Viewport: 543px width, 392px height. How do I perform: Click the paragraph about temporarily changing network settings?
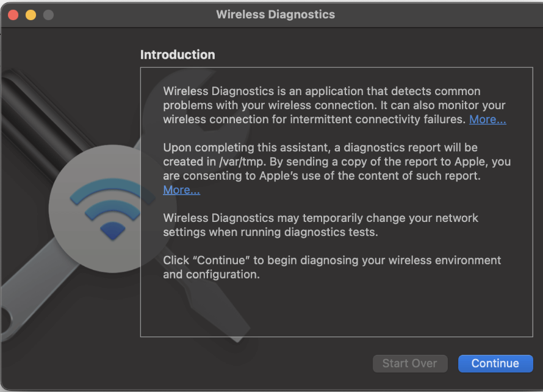pos(320,225)
